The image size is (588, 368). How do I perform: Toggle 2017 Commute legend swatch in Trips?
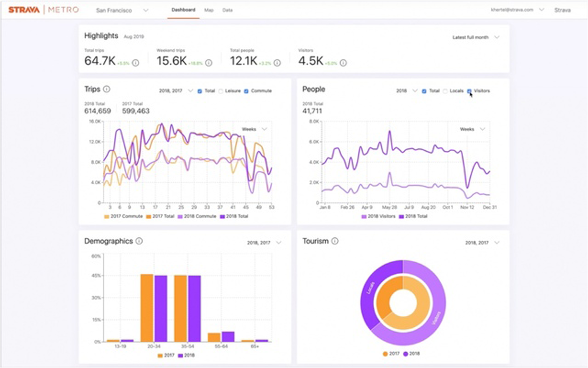[107, 217]
